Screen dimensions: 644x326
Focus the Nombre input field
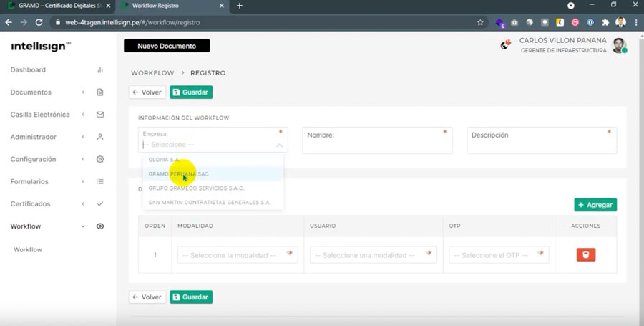pos(377,140)
